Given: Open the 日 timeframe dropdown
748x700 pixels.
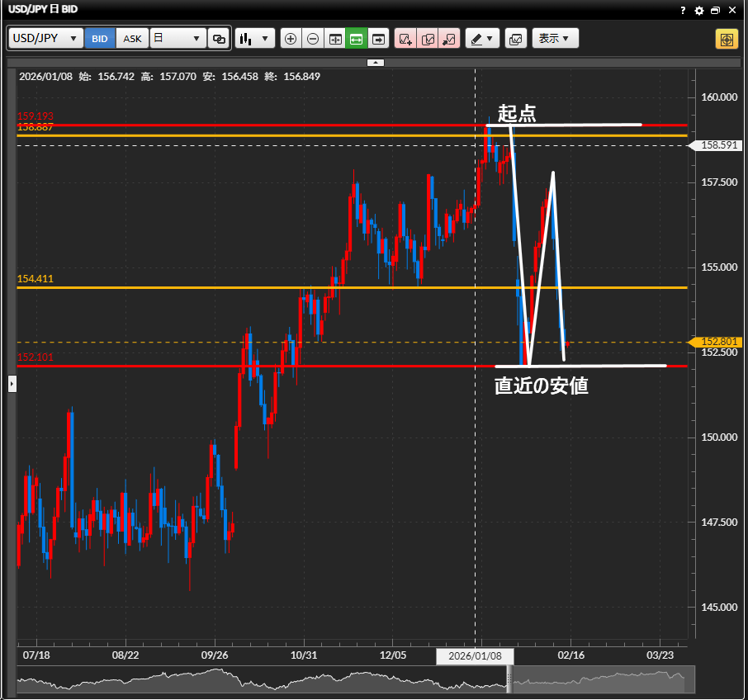Looking at the screenshot, I should click(x=178, y=39).
